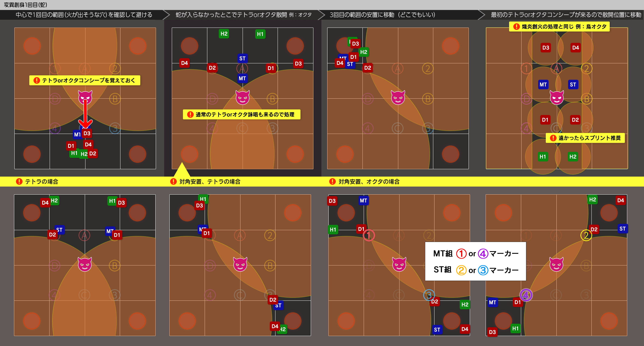Click the yellow ② marker in the ST組 legend
Image resolution: width=644 pixels, height=346 pixels.
pos(461,270)
